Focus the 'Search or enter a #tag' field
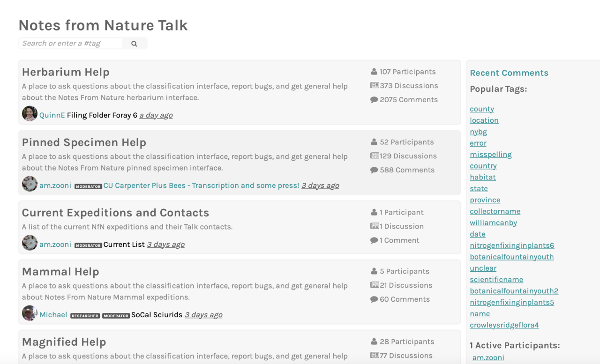This screenshot has width=600, height=364. tap(71, 44)
